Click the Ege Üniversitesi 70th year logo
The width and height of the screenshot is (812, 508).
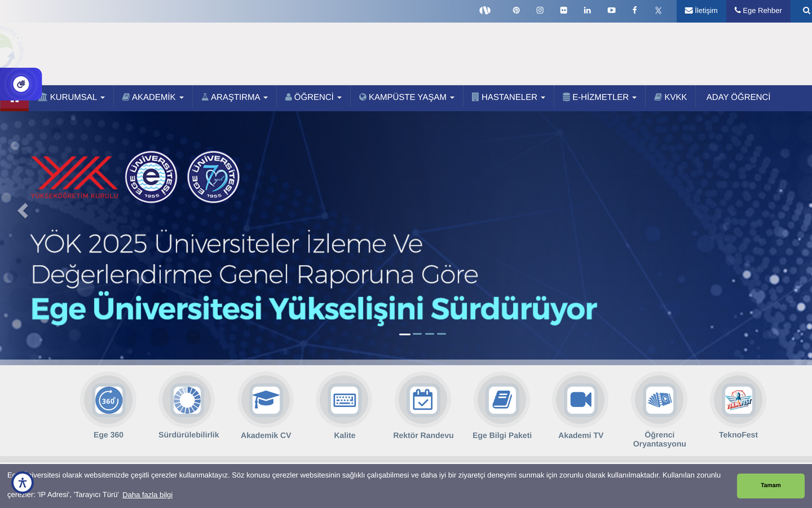tap(213, 177)
